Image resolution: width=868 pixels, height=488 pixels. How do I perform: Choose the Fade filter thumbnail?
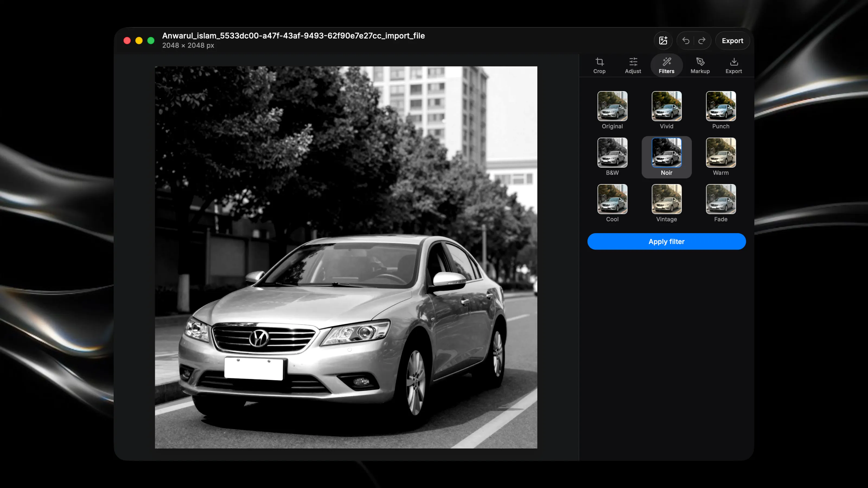721,199
